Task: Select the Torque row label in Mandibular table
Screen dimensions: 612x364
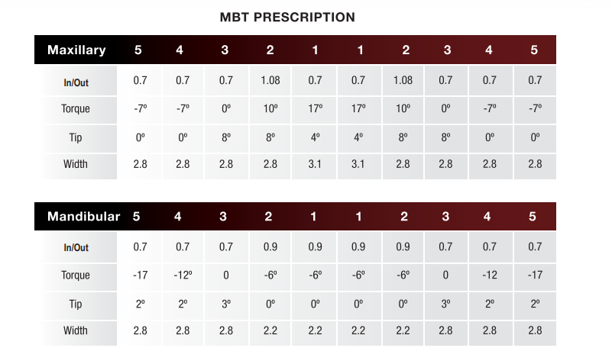Action: pos(76,275)
